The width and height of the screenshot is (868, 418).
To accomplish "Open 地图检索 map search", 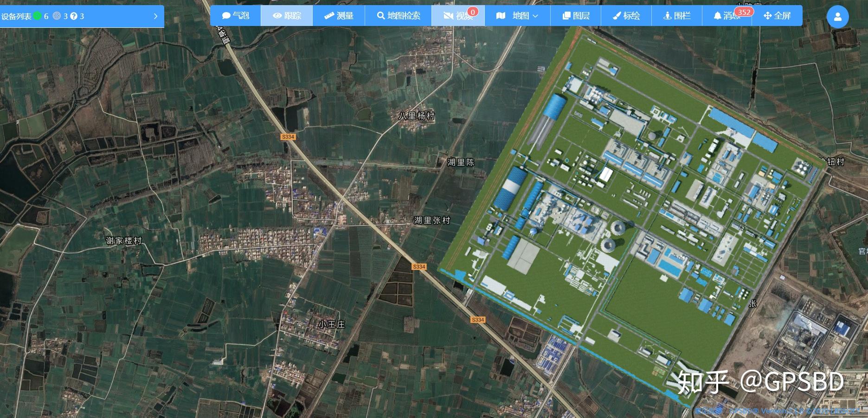I will [x=398, y=16].
